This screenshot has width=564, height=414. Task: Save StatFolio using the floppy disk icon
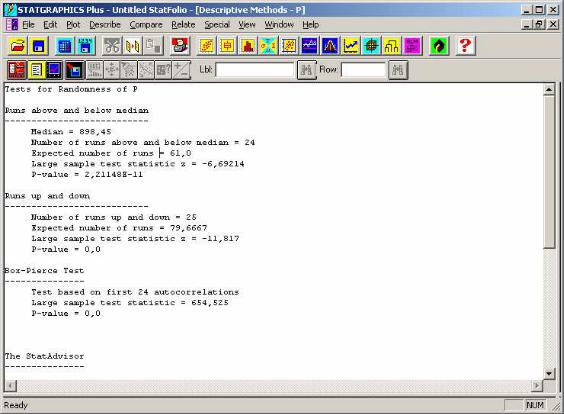pyautogui.click(x=38, y=46)
